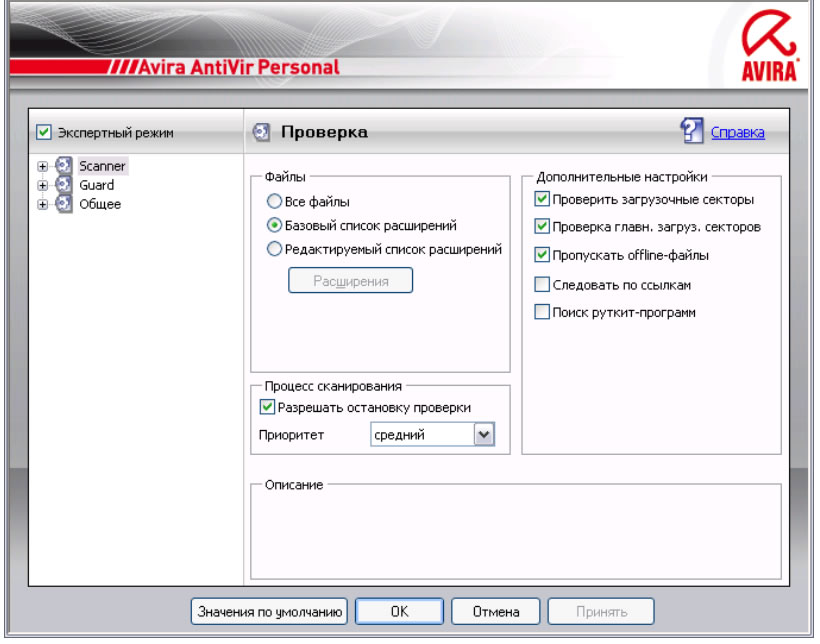This screenshot has width=820, height=644.
Task: Select the Все файлы radio button
Action: (x=274, y=201)
